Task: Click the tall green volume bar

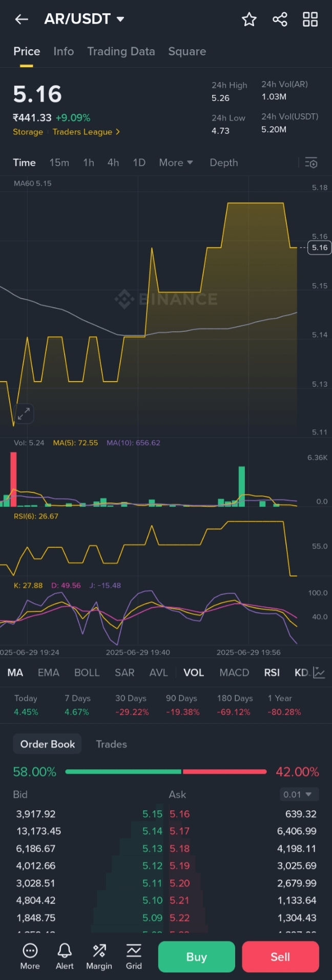Action: (x=241, y=486)
